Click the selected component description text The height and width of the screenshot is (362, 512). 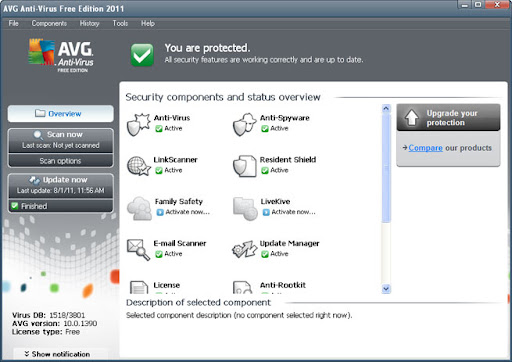coord(239,315)
